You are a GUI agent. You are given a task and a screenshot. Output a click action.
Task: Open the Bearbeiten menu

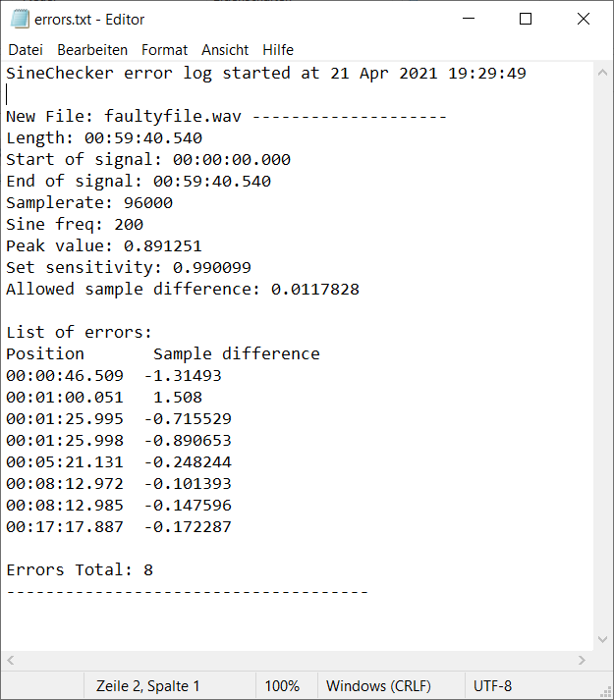(92, 49)
